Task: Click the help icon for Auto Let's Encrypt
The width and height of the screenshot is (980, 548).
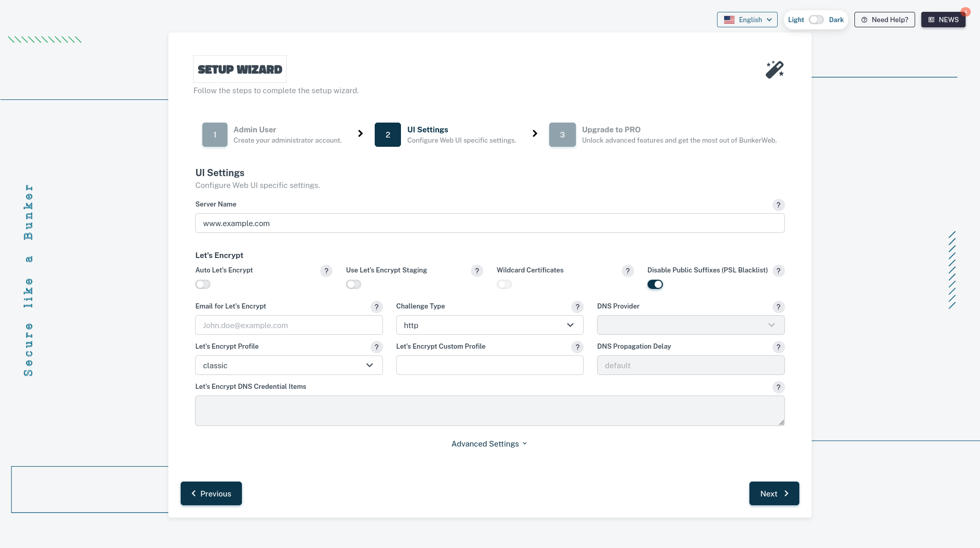Action: tap(326, 271)
